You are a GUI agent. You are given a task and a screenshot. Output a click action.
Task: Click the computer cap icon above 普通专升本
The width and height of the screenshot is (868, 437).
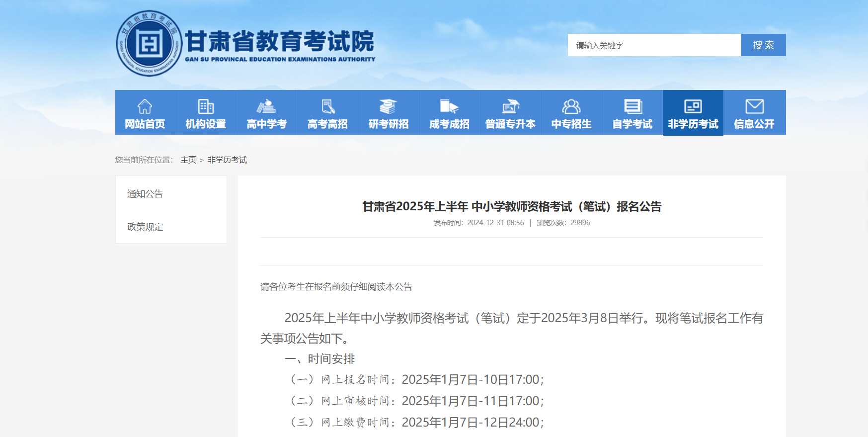click(510, 106)
